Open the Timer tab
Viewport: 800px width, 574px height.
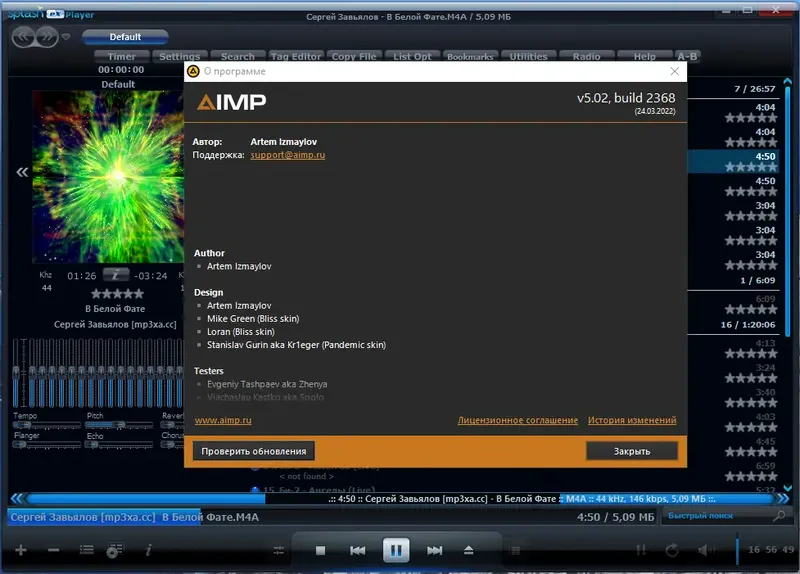coord(122,56)
